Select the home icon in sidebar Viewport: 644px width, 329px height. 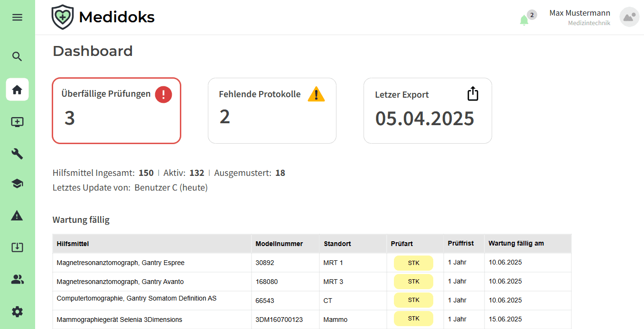17,90
